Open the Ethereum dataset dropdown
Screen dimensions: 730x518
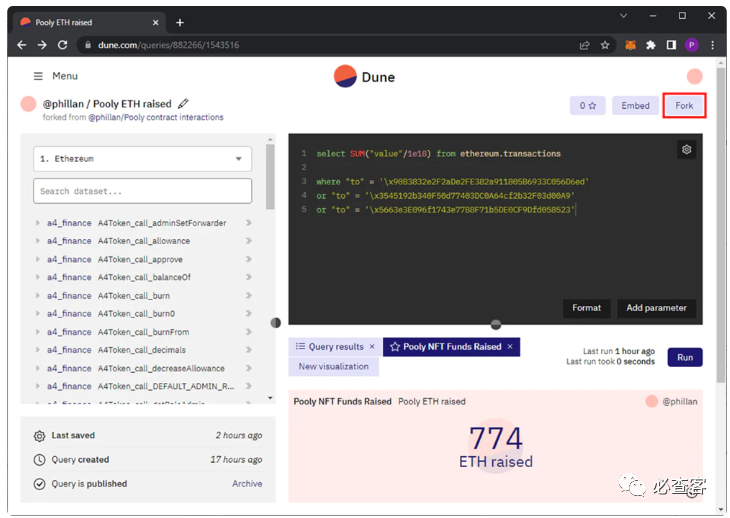click(x=142, y=159)
